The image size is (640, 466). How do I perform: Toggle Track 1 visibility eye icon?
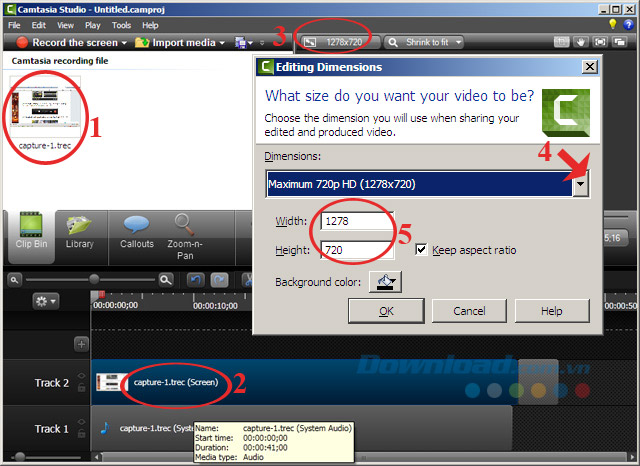[x=81, y=422]
